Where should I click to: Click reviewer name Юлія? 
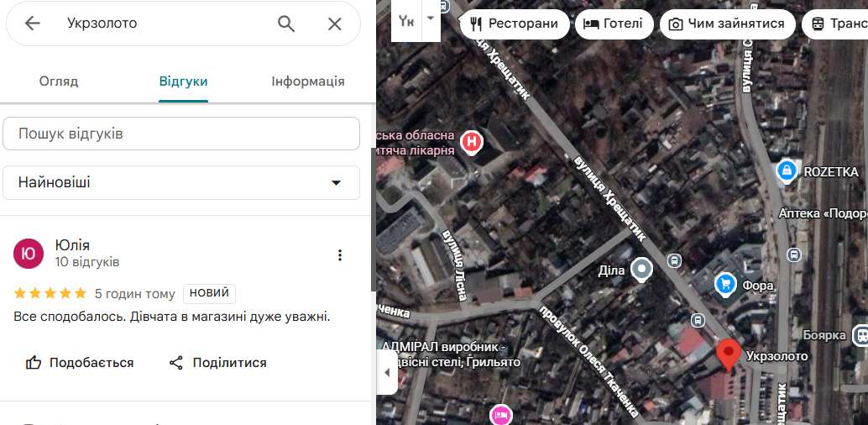pos(72,245)
